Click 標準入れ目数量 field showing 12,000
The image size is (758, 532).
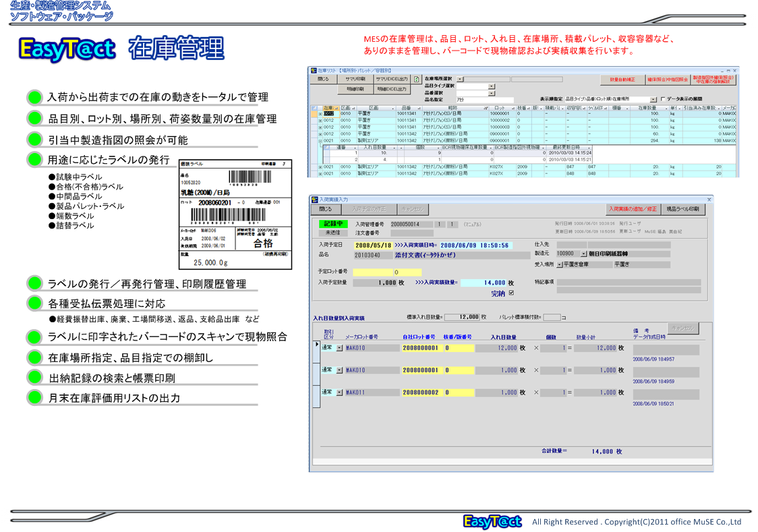pyautogui.click(x=462, y=317)
